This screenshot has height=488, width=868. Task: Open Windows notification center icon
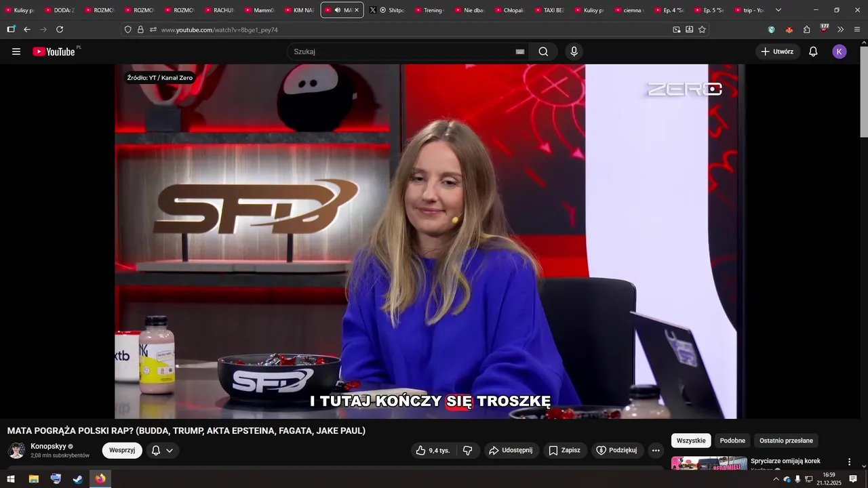coord(853,479)
